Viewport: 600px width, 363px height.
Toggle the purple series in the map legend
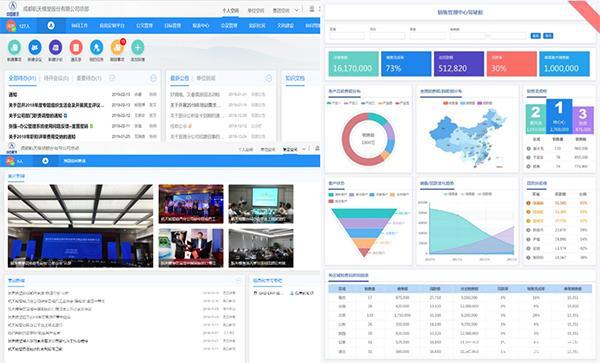point(485,103)
